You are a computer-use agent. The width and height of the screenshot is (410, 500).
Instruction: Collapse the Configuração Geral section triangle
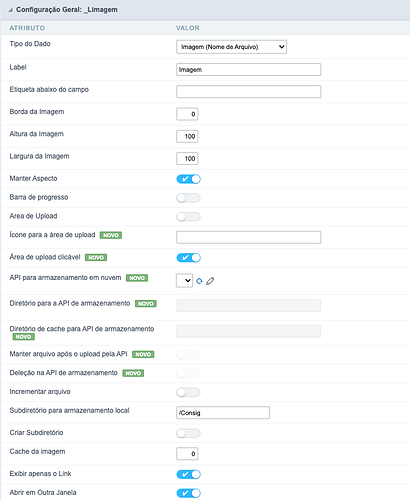10,10
